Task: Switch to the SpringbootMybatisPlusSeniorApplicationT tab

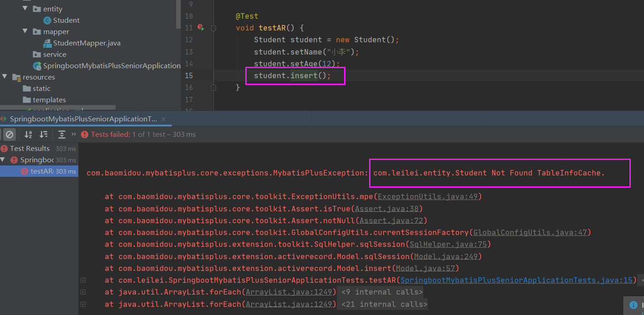Action: [x=82, y=119]
